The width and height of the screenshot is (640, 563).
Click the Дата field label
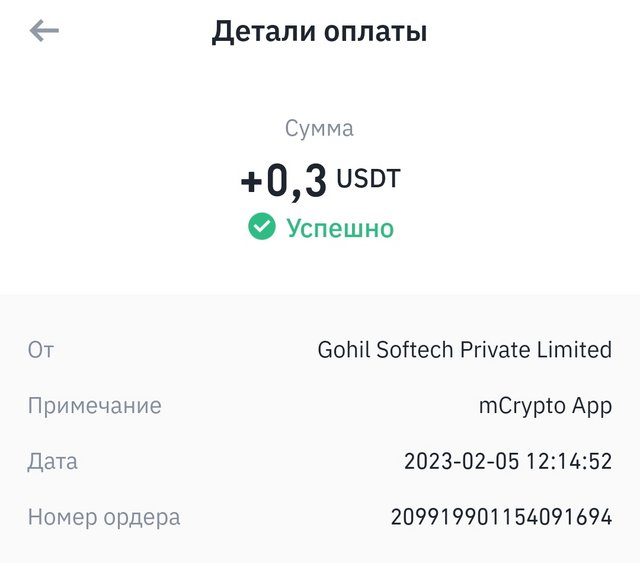(52, 462)
